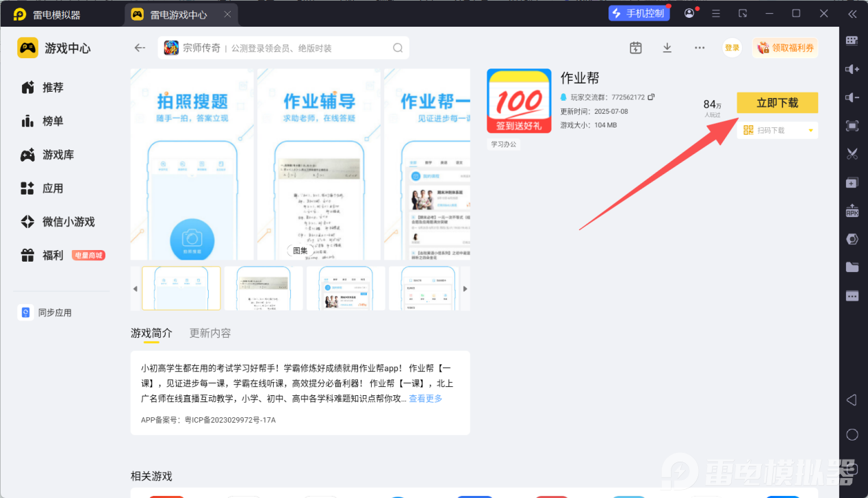Open the hamburger menu in title bar

(716, 14)
